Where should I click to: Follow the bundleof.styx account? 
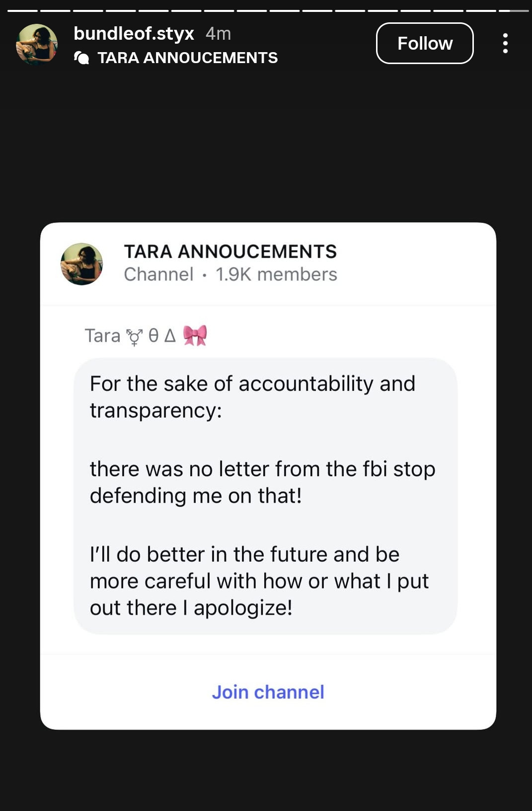pos(425,43)
